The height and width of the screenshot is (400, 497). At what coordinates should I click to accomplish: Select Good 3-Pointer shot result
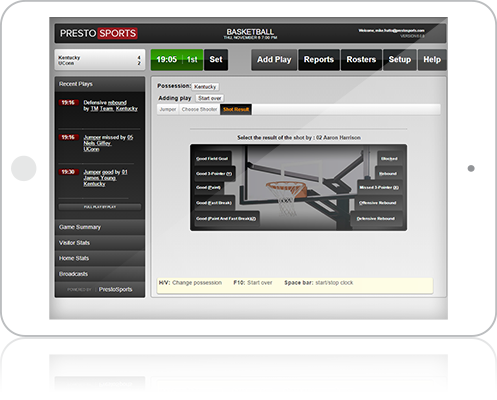click(x=214, y=174)
